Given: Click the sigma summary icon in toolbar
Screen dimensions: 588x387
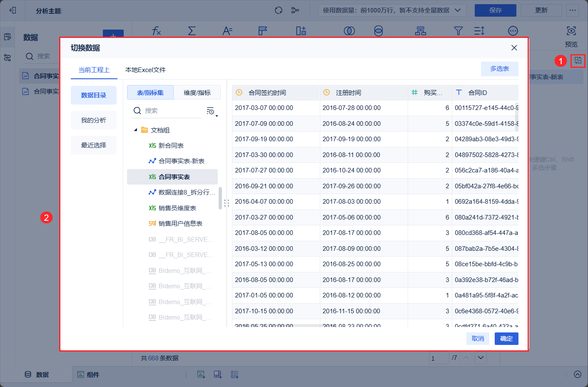Looking at the screenshot, I should click(x=192, y=31).
